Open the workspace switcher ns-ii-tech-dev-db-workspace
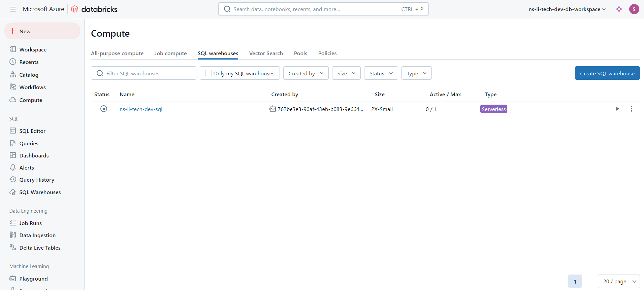This screenshot has width=644, height=290. (567, 9)
